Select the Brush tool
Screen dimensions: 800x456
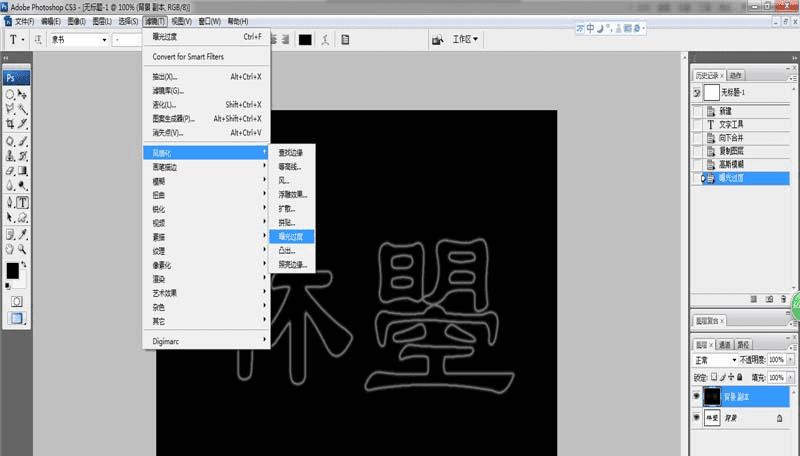22,141
